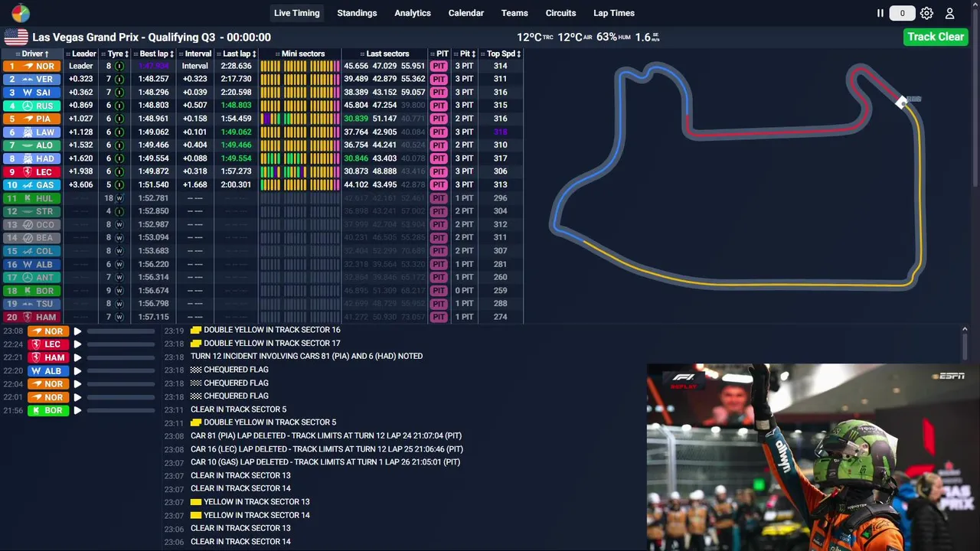Click the tyre compound icon in NOR's row
Image resolution: width=980 pixels, height=551 pixels.
119,66
